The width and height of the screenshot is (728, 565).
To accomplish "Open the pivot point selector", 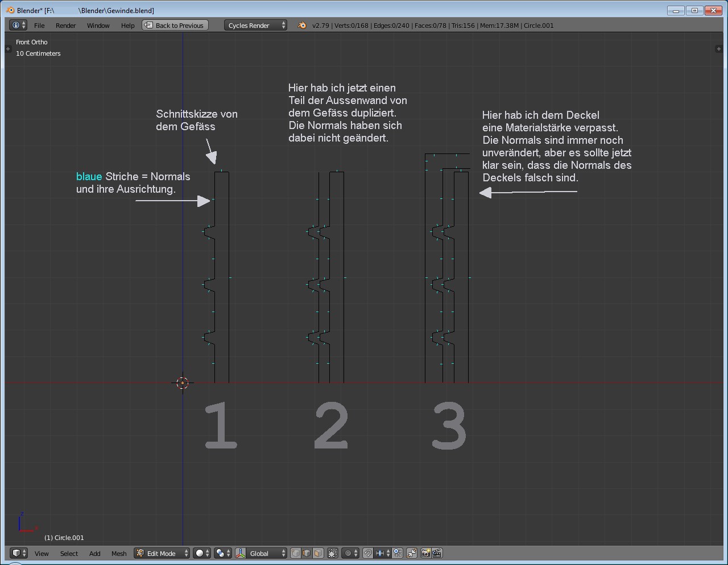I will tap(222, 553).
